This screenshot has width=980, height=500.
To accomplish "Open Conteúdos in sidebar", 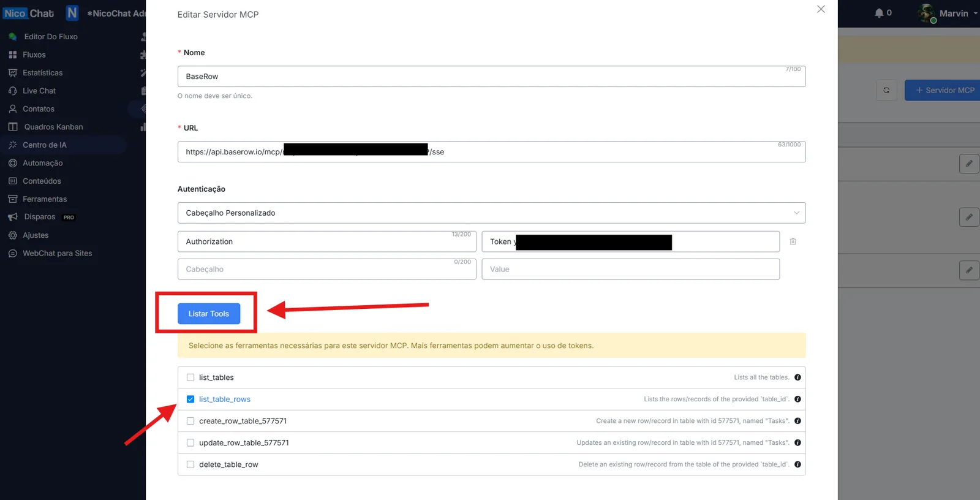I will pyautogui.click(x=42, y=181).
